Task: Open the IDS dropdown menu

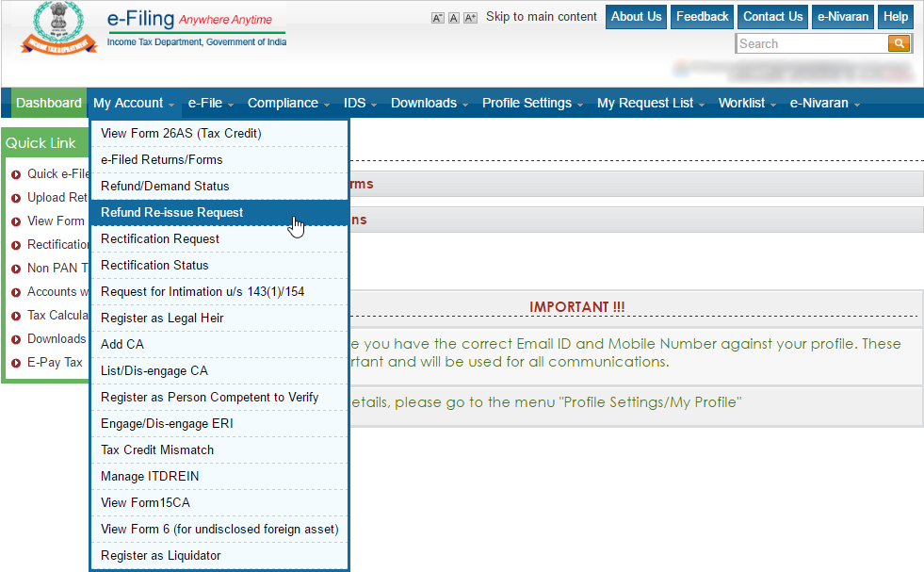Action: (x=360, y=104)
